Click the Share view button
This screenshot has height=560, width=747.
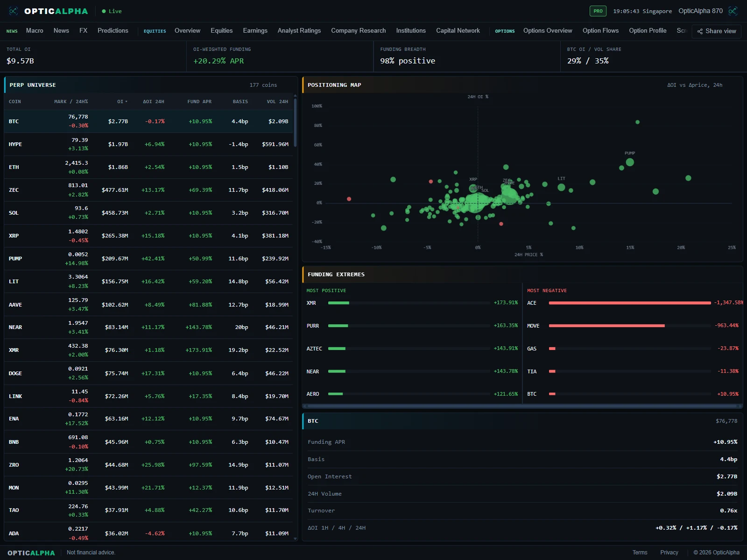[x=716, y=31]
